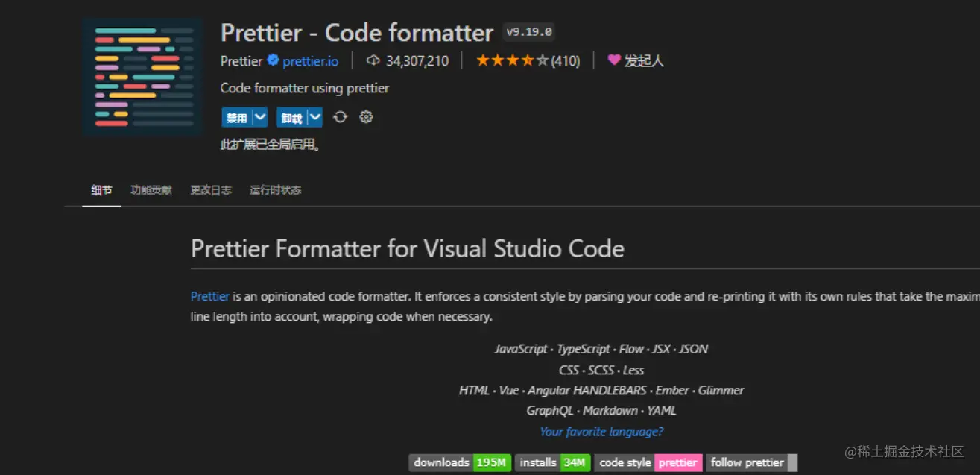Switch to the 功能贡献 tab
980x475 pixels.
[151, 190]
